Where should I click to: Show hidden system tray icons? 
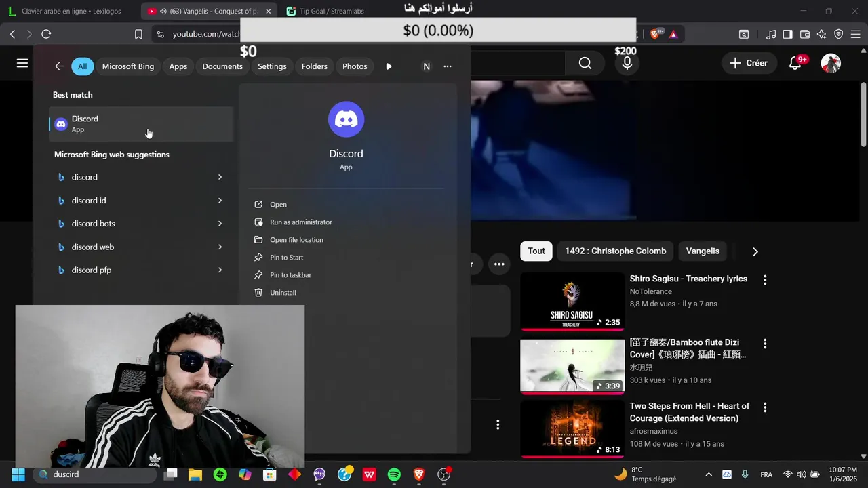709,474
